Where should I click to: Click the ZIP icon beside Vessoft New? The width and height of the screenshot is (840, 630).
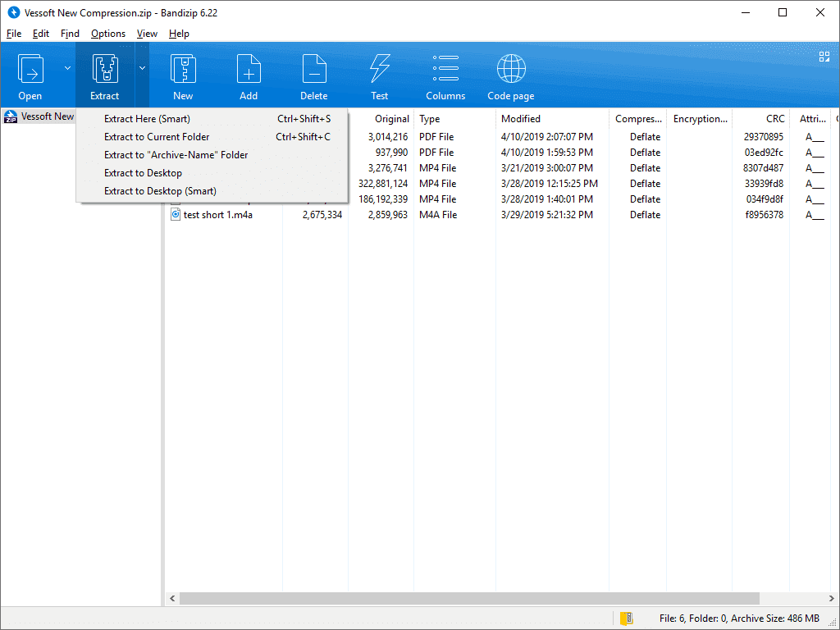tap(10, 116)
